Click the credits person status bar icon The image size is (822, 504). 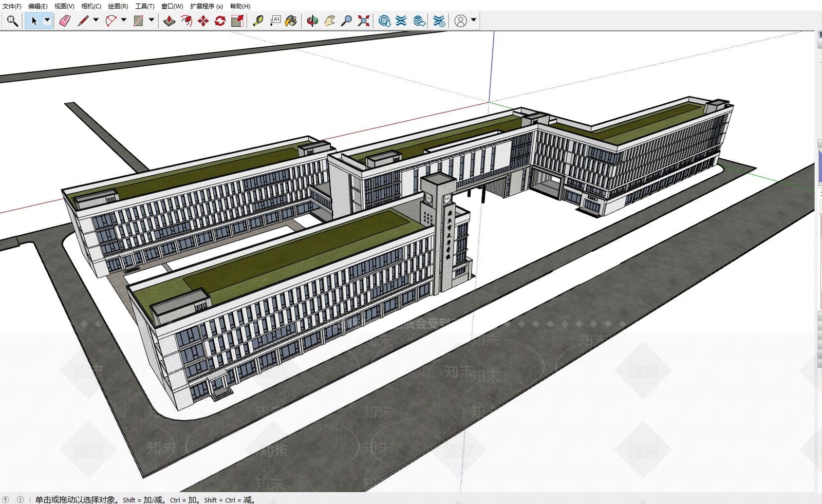click(x=21, y=499)
